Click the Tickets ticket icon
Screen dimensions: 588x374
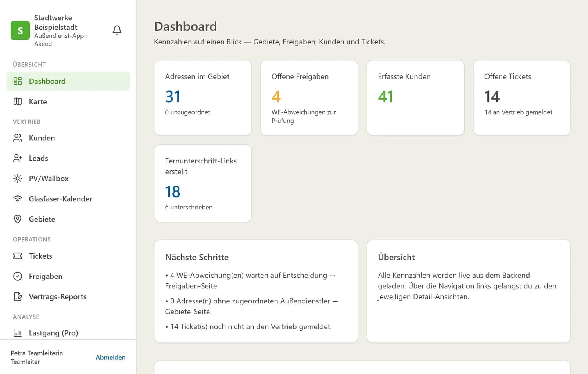(18, 256)
